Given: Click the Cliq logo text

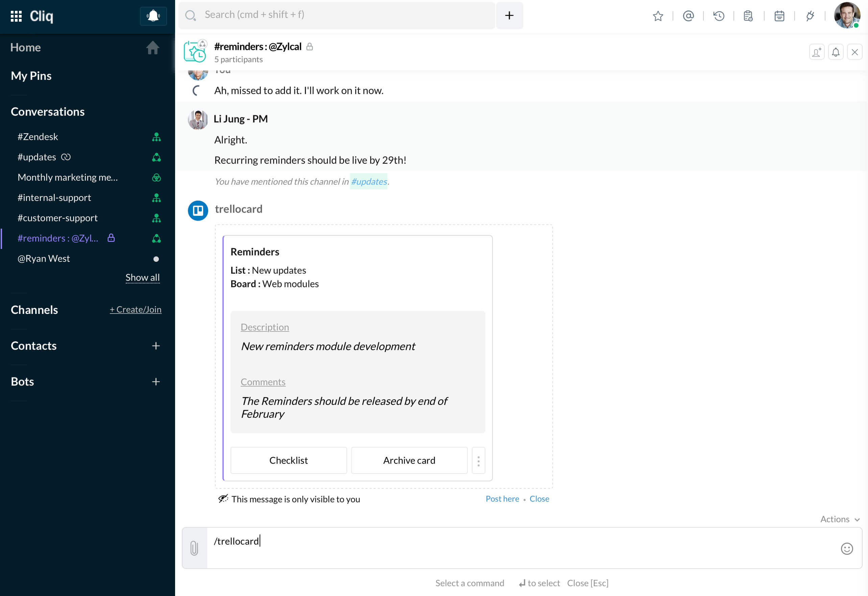Looking at the screenshot, I should pos(42,16).
